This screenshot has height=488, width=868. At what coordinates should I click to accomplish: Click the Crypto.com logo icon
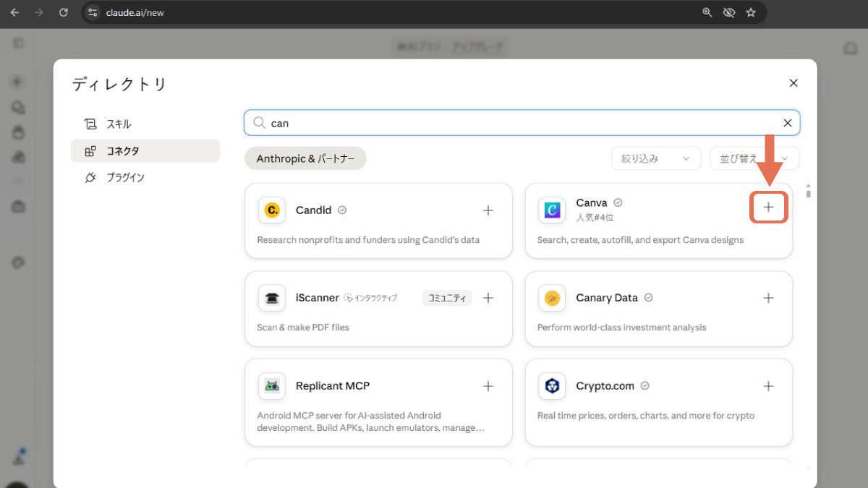point(552,386)
